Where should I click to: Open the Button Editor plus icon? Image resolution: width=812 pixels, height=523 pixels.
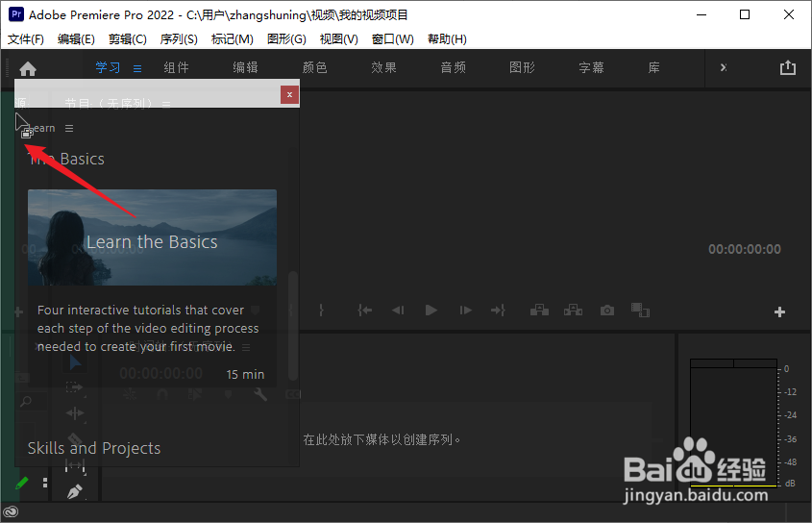[x=779, y=311]
